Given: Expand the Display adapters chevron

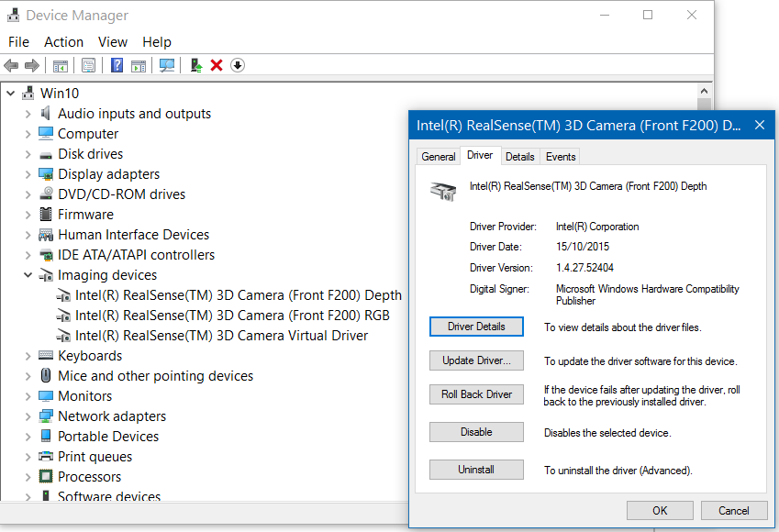Looking at the screenshot, I should pos(28,174).
